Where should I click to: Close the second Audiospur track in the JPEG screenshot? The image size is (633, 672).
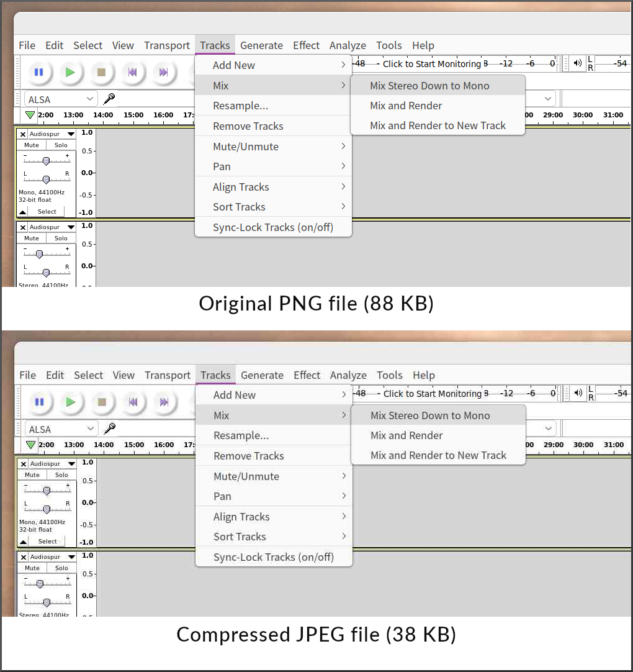click(24, 556)
